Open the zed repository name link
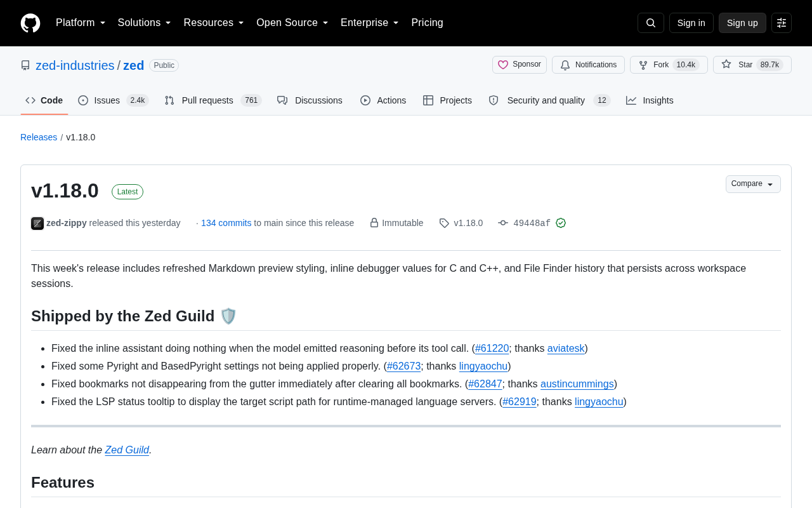The height and width of the screenshot is (508, 812). tap(134, 65)
